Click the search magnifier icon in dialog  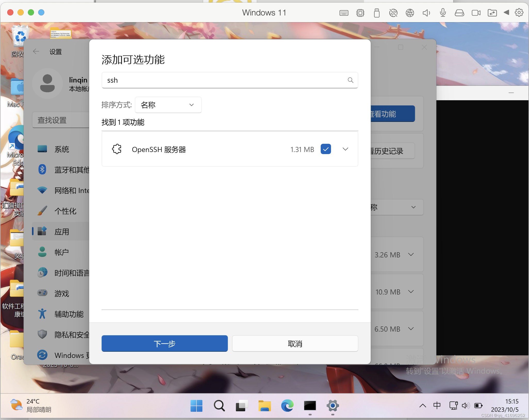pos(350,80)
